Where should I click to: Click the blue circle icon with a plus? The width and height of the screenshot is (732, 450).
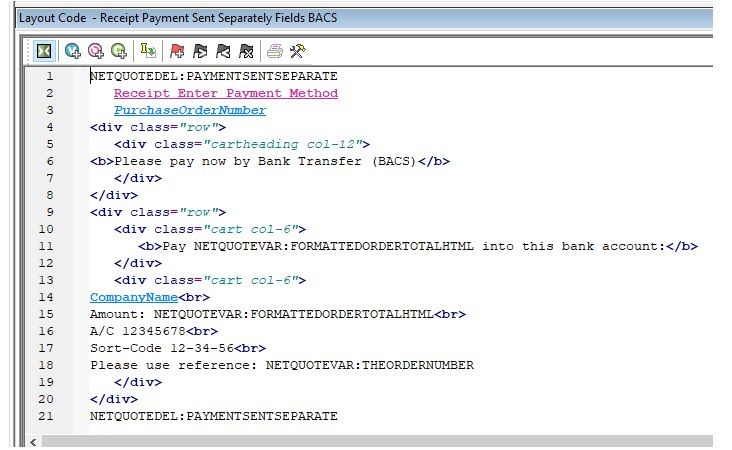click(73, 50)
